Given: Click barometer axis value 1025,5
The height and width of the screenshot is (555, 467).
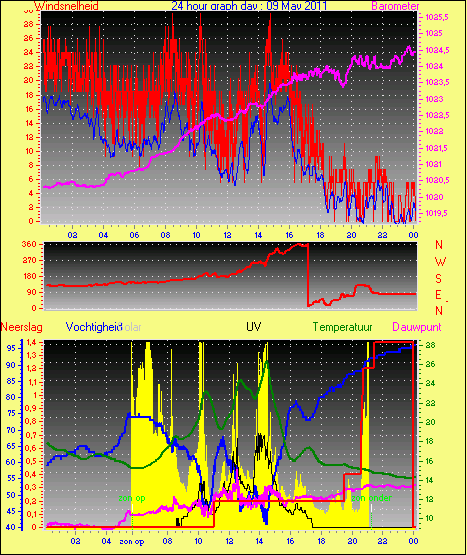Looking at the screenshot, I should point(437,17).
